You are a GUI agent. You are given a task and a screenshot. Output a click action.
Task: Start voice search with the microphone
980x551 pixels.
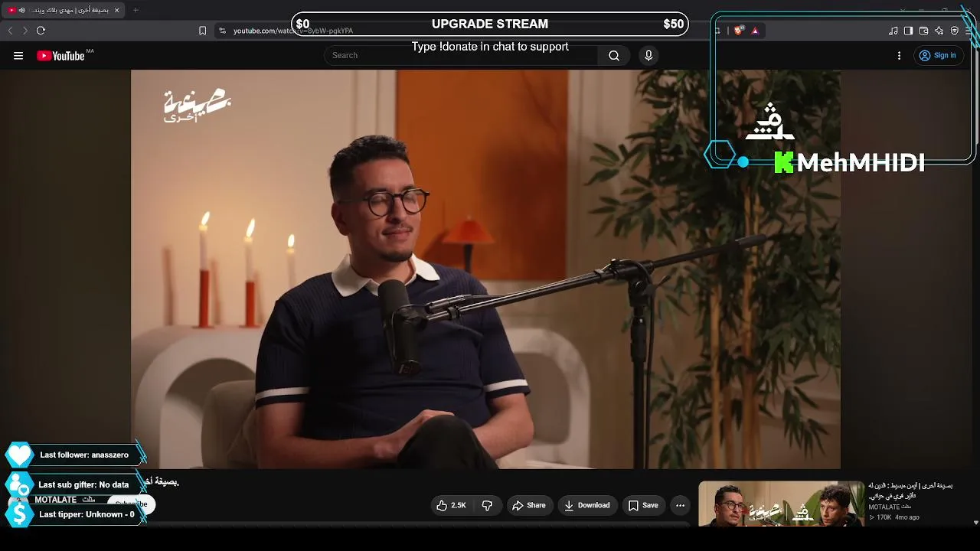pyautogui.click(x=648, y=55)
